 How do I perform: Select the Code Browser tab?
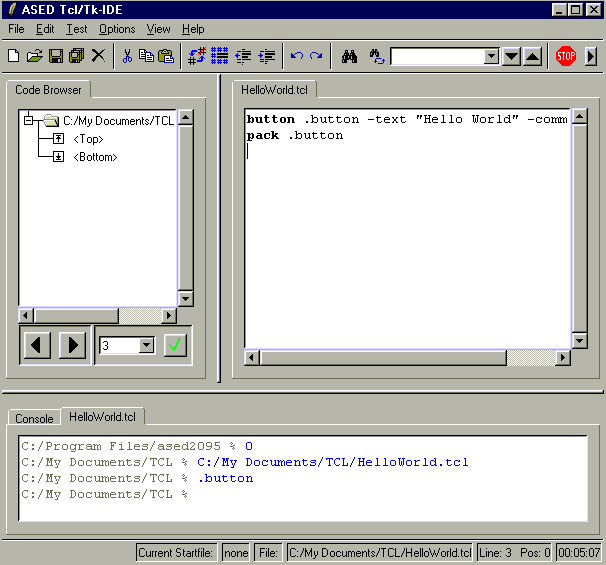[x=48, y=90]
